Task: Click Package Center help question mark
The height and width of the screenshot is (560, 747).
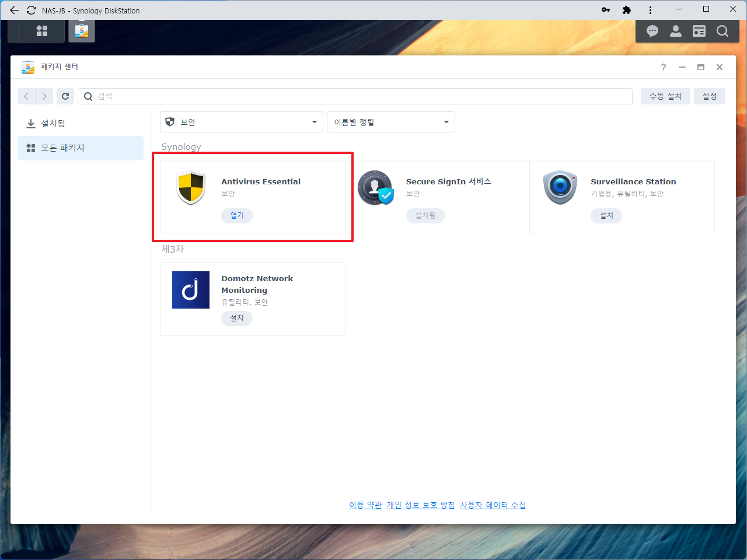Action: point(664,67)
